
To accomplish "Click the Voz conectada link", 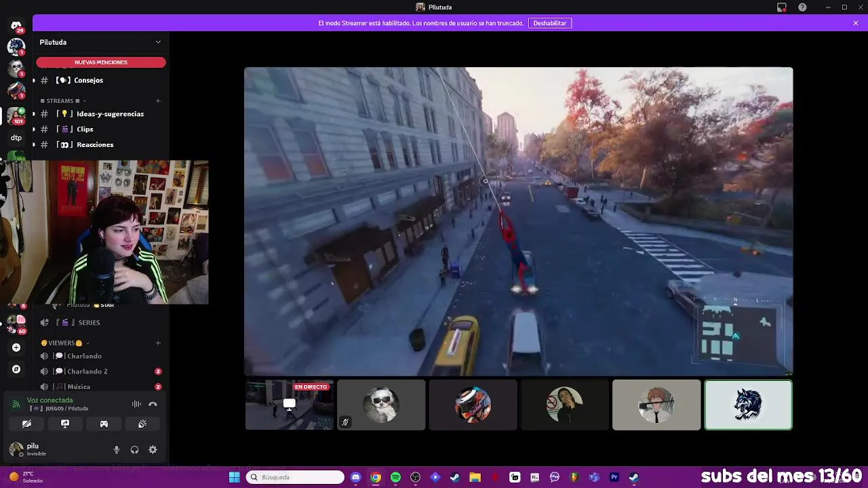I will [50, 401].
